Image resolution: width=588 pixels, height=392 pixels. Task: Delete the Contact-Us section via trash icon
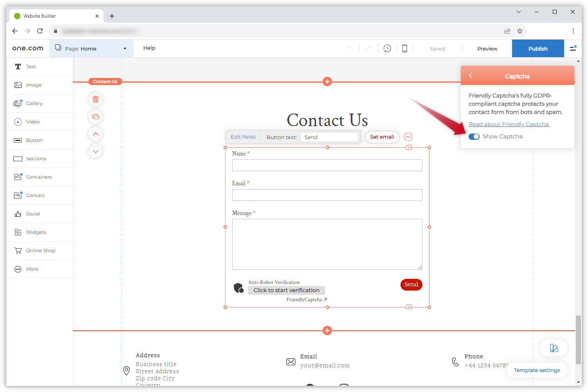click(96, 99)
